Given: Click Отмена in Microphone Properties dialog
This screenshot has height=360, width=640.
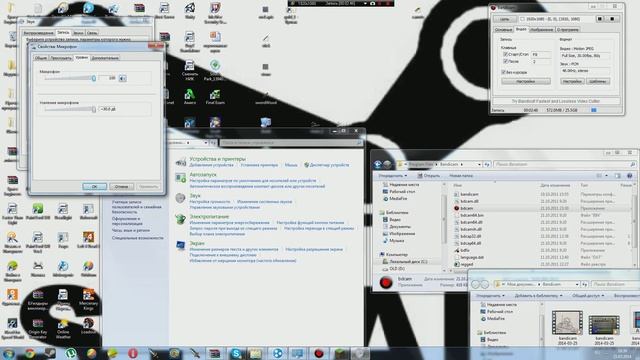Looking at the screenshot, I should (x=121, y=187).
